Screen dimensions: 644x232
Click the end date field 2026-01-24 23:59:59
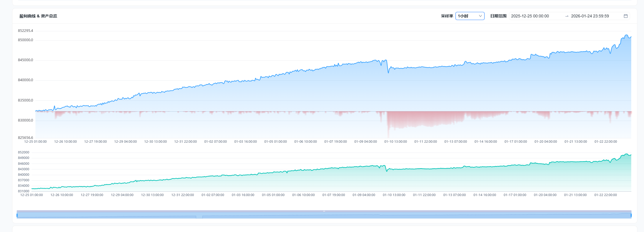click(590, 16)
